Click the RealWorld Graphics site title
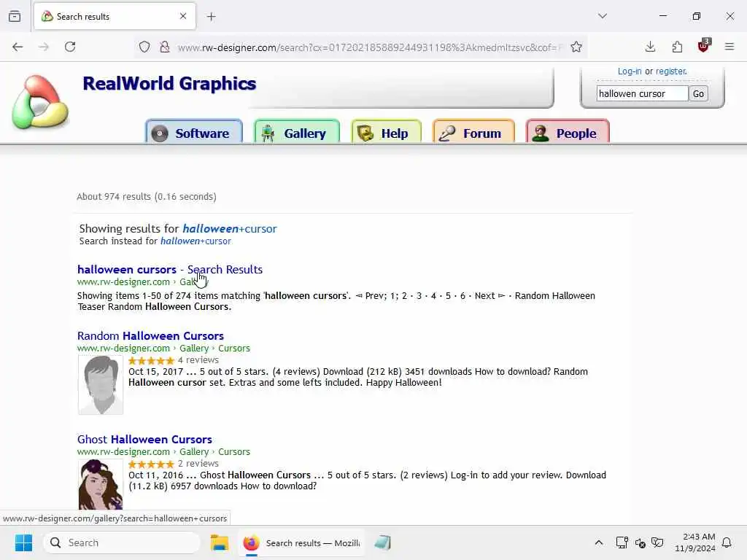Viewport: 747px width, 560px height. [x=169, y=84]
